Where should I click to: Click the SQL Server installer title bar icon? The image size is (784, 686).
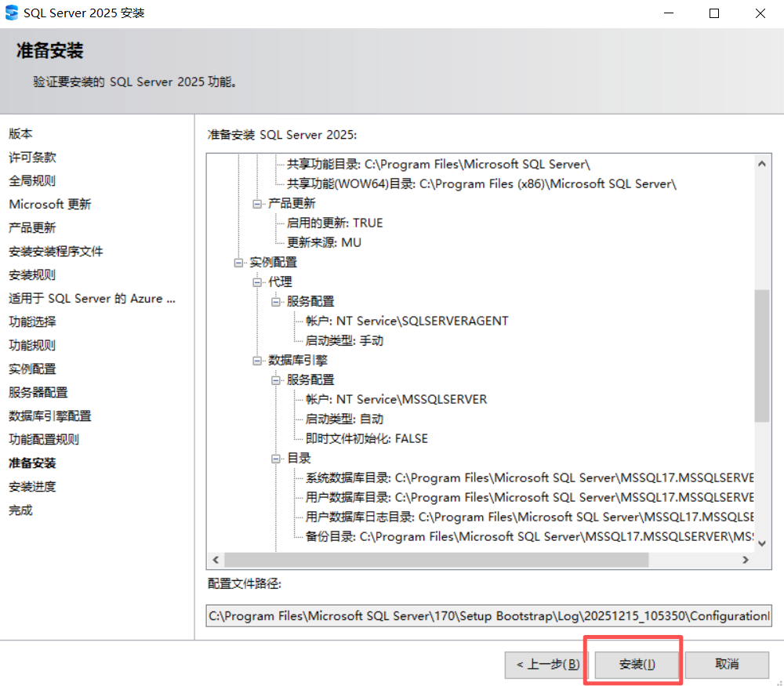12,13
